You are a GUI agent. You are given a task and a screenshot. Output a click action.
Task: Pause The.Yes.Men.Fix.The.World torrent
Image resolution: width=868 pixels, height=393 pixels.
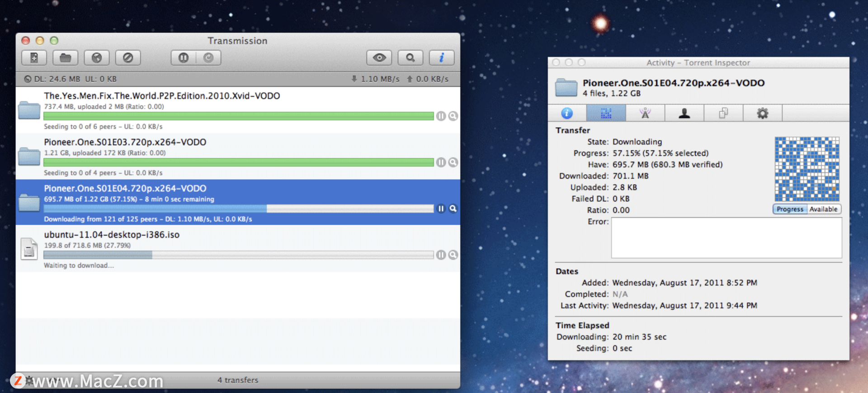441,116
